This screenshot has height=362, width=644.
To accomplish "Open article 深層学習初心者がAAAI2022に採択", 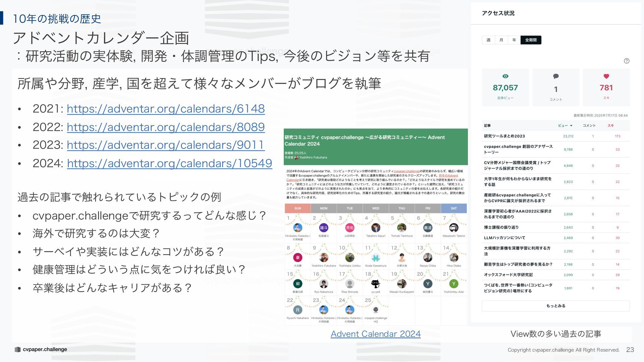I will [518, 214].
